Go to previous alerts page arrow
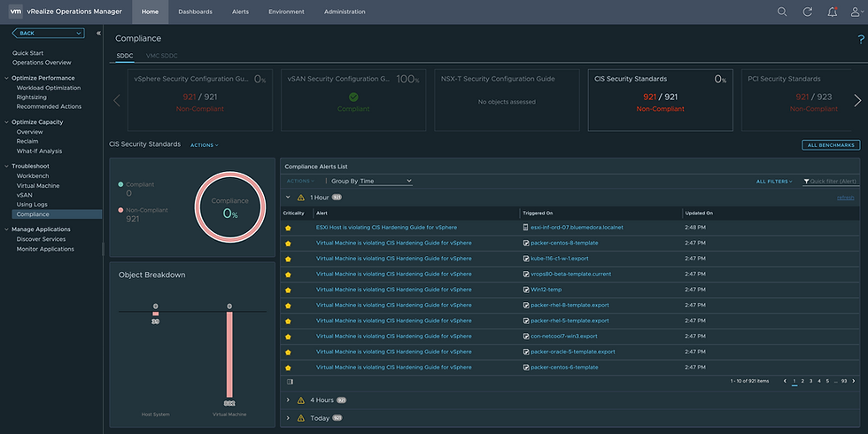 785,381
